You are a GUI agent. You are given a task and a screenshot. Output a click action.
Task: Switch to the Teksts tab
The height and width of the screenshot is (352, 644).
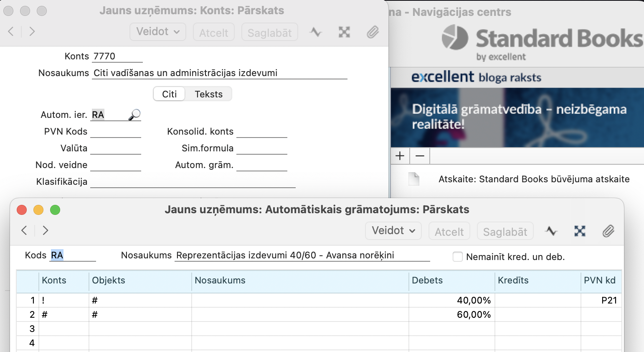tap(208, 94)
